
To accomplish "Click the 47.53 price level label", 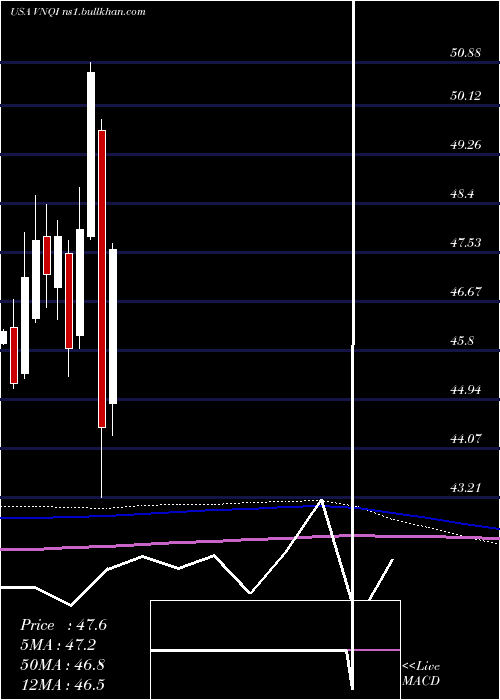I will (x=466, y=243).
